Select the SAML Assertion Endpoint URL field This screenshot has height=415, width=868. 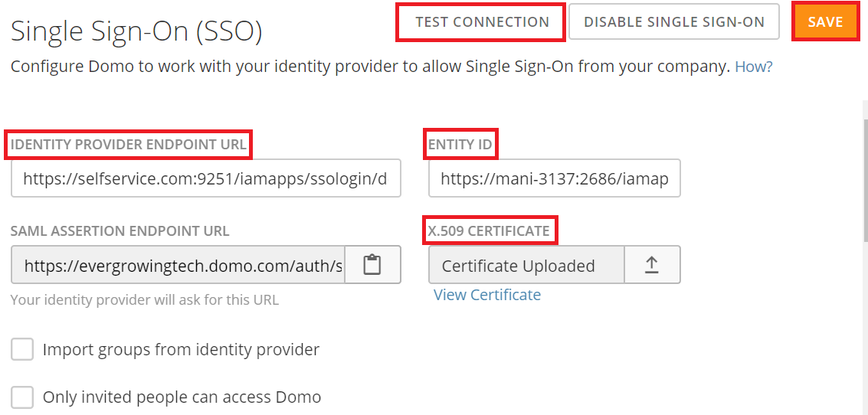tap(179, 266)
